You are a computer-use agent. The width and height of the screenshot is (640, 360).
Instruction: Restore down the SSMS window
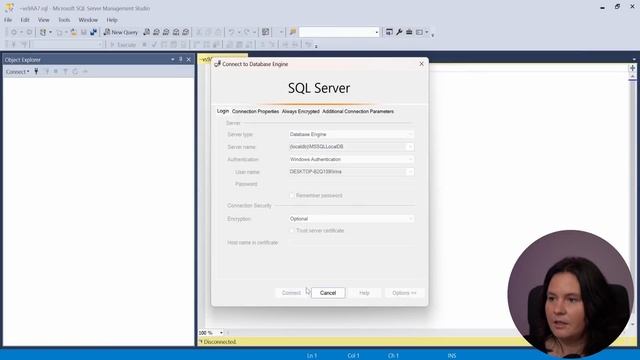pos(617,7)
